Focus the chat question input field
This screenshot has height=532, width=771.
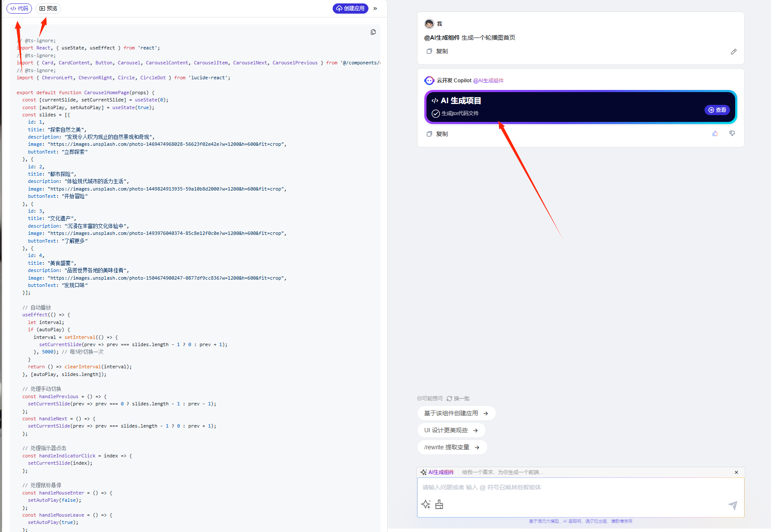pos(580,487)
